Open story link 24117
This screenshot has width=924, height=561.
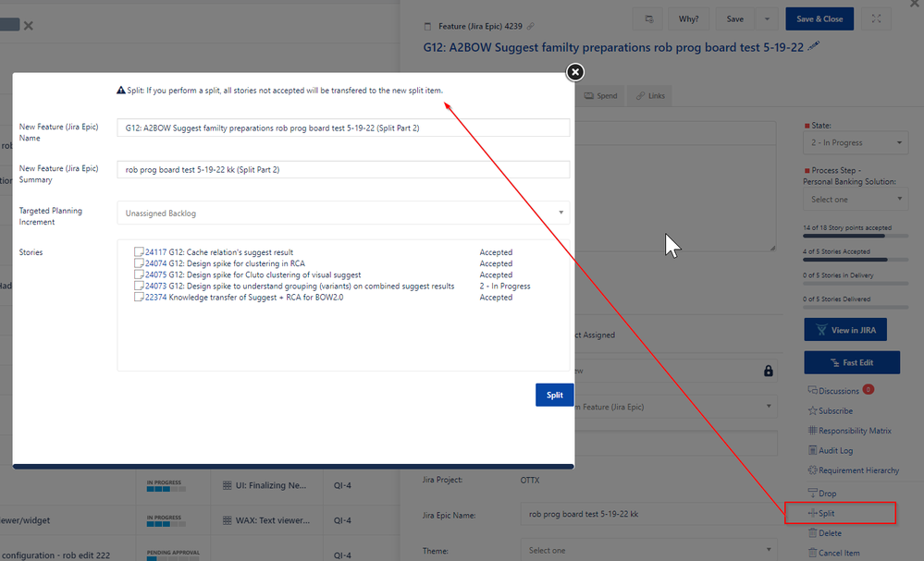click(x=156, y=252)
